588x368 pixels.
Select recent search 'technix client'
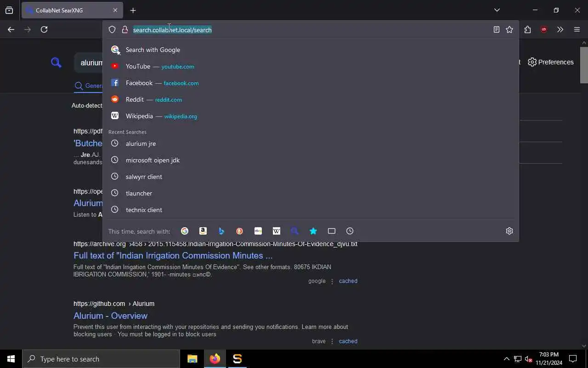coord(311,210)
